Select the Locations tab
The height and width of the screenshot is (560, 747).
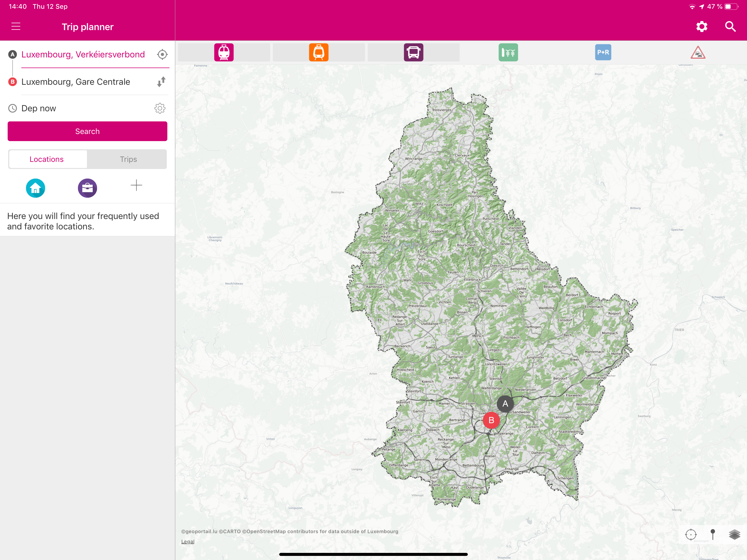46,159
